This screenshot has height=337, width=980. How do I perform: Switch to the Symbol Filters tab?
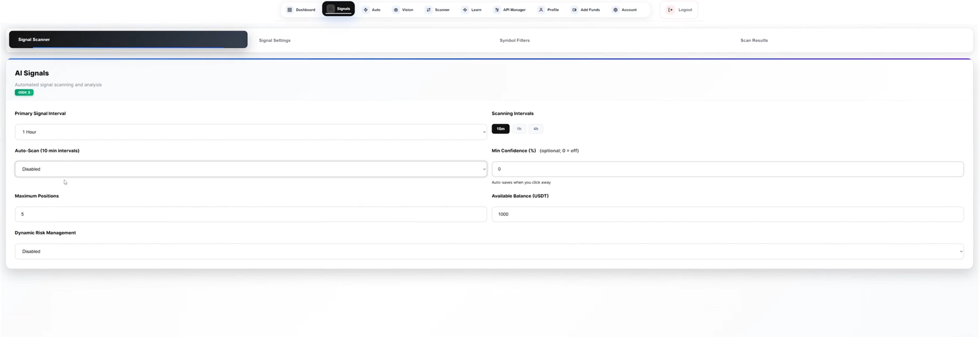(x=514, y=40)
